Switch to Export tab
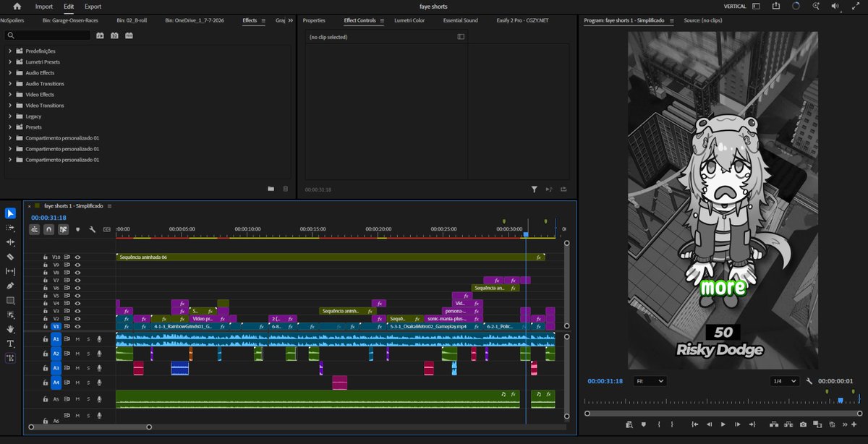Image resolution: width=868 pixels, height=444 pixels. (93, 6)
